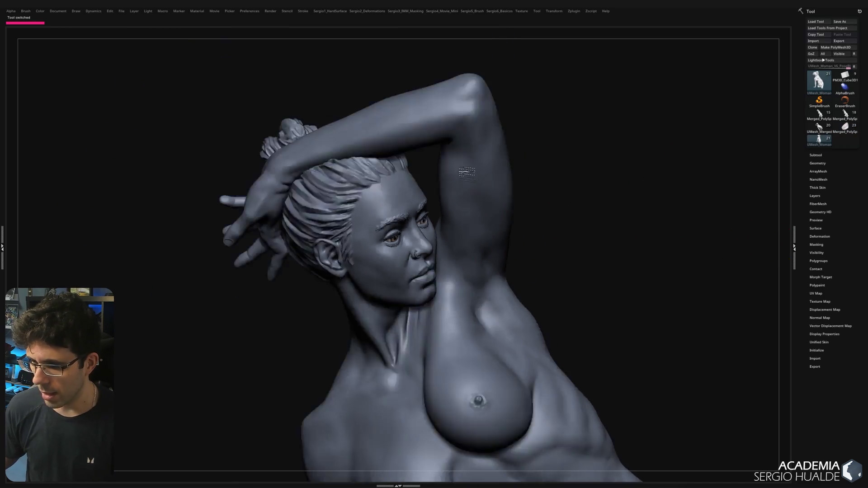
Task: Open the Brush menu
Action: (x=26, y=11)
